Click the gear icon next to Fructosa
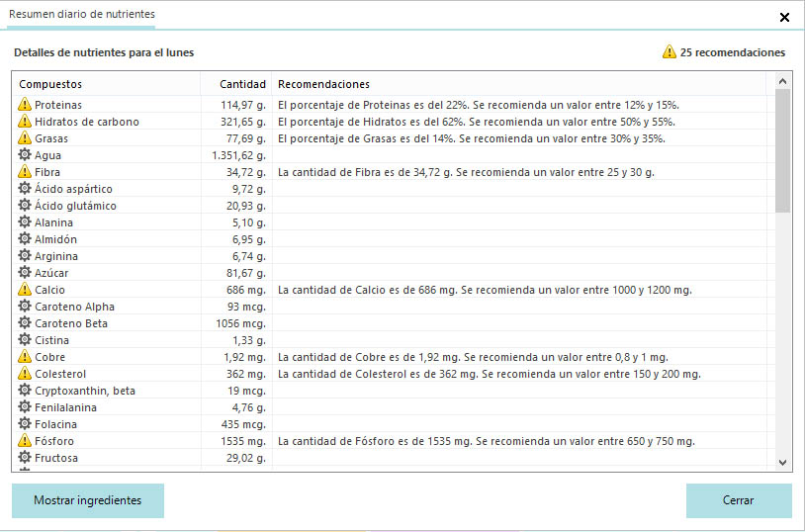 25,457
